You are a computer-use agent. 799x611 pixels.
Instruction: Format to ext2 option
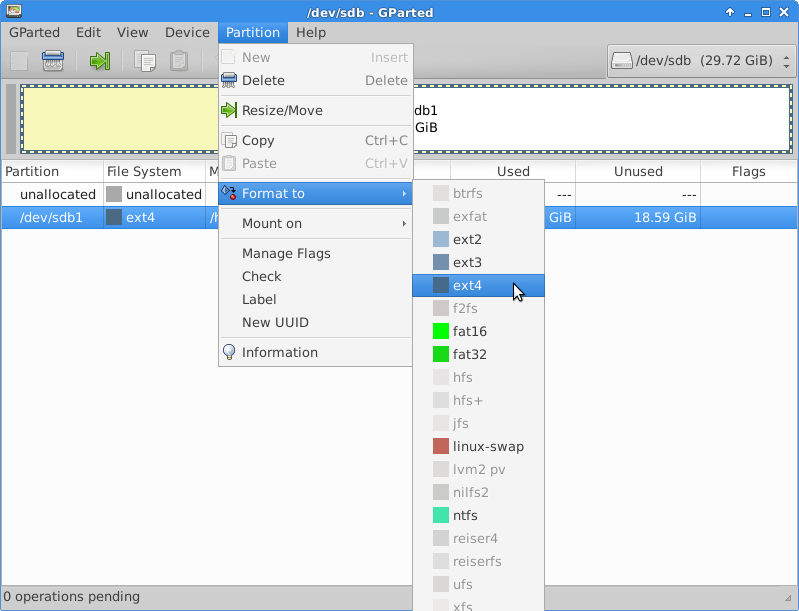tap(478, 240)
